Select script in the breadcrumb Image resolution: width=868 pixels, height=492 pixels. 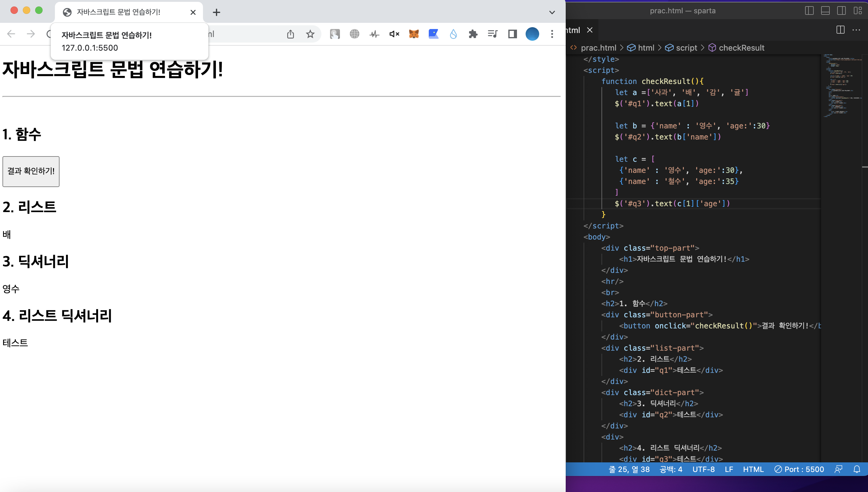[686, 48]
